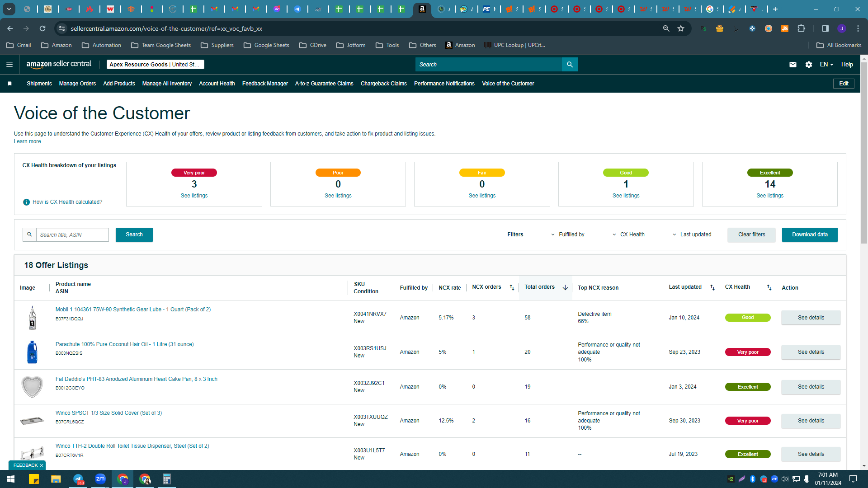Open the new tab plus button
Image resolution: width=868 pixels, height=488 pixels.
775,9
